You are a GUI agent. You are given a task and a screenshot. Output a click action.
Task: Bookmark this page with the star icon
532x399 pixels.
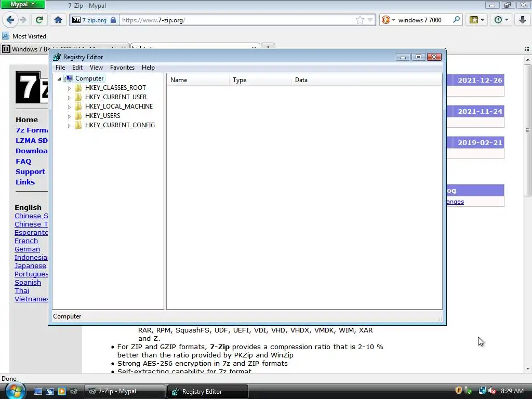click(360, 20)
